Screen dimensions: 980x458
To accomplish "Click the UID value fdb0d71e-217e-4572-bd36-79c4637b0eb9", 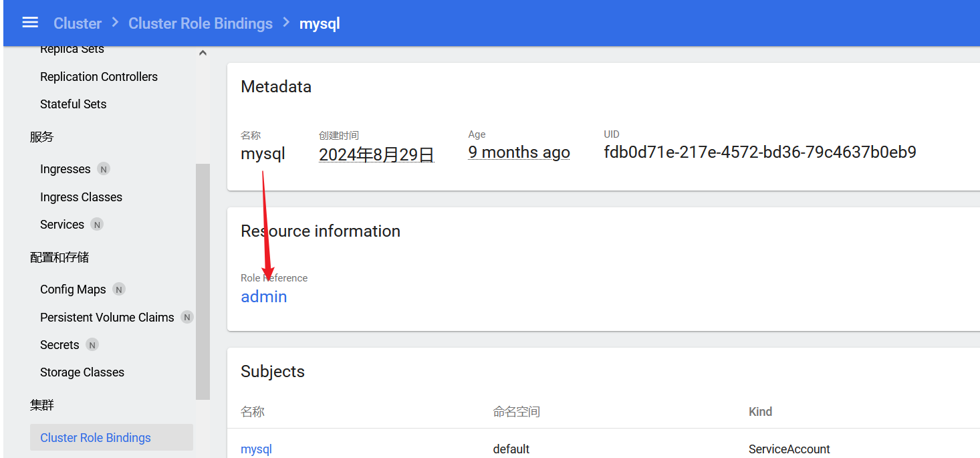I will (760, 152).
